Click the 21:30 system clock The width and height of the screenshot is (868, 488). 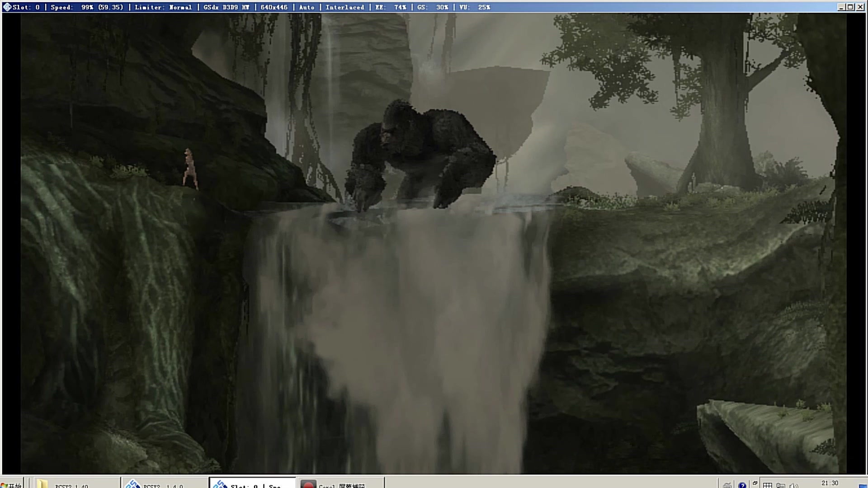pyautogui.click(x=830, y=483)
